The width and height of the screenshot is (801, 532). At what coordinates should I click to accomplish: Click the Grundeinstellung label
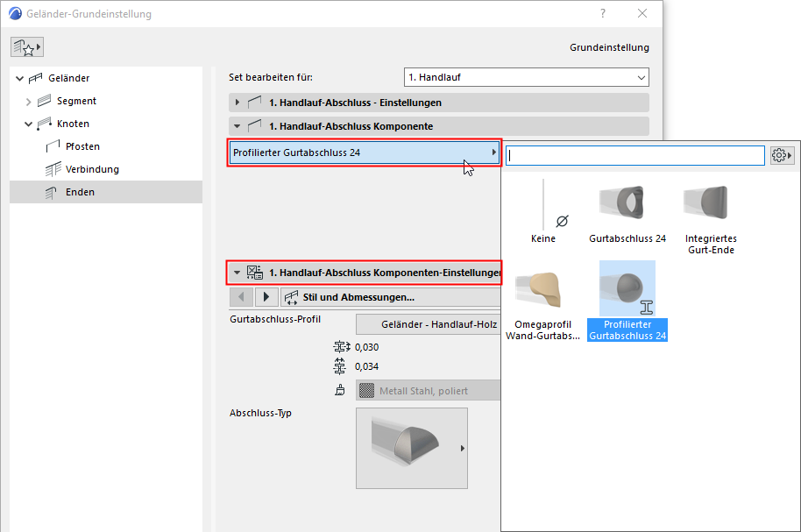609,47
